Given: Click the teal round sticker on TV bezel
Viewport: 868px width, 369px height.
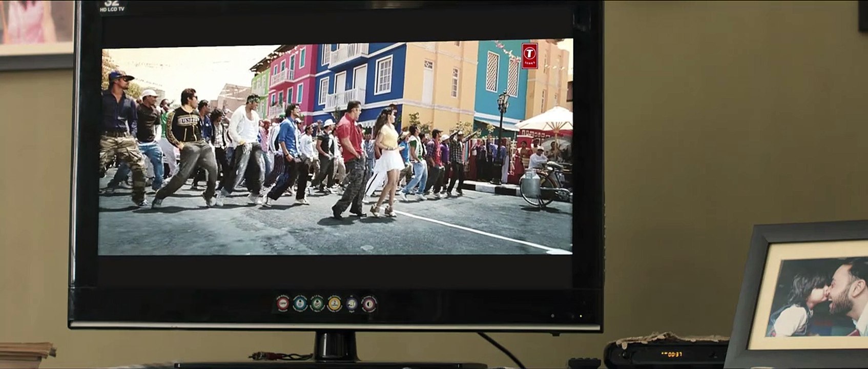Looking at the screenshot, I should (x=300, y=303).
